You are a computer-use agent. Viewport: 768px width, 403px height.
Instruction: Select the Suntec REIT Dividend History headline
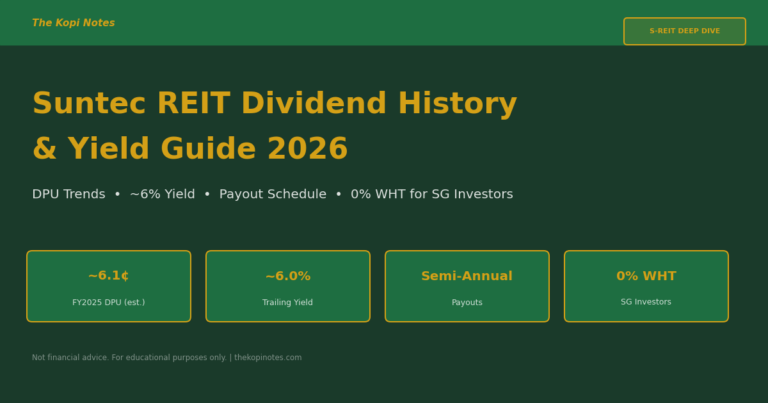(275, 103)
